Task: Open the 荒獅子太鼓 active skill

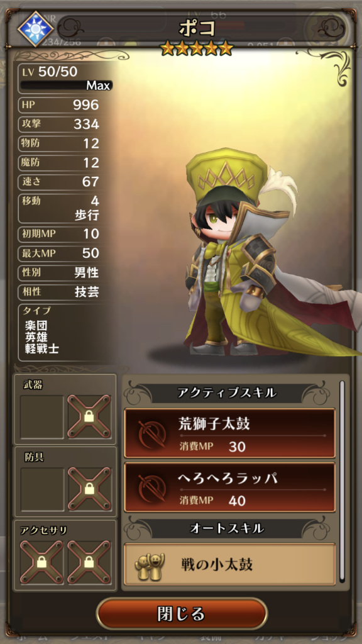Action: pyautogui.click(x=230, y=433)
